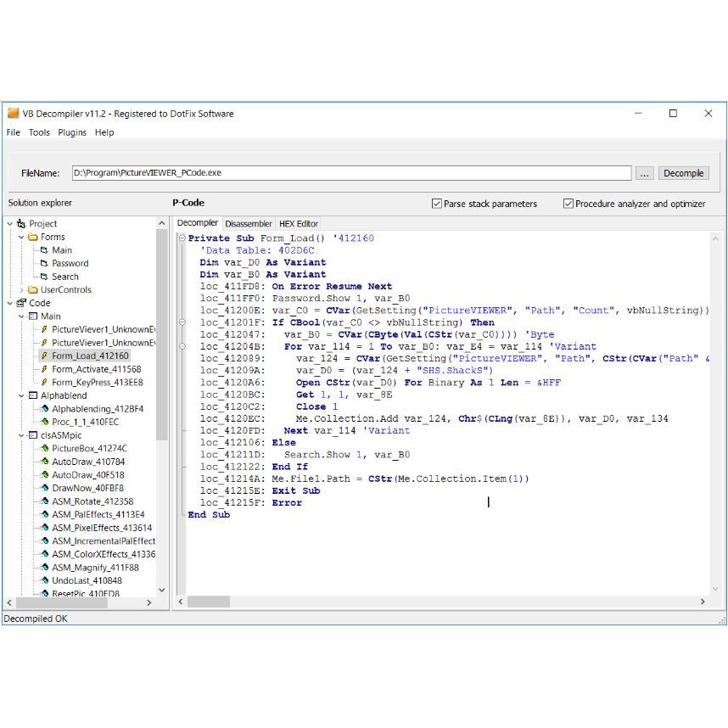The image size is (728, 728).
Task: Open the Help menu
Action: tap(104, 132)
